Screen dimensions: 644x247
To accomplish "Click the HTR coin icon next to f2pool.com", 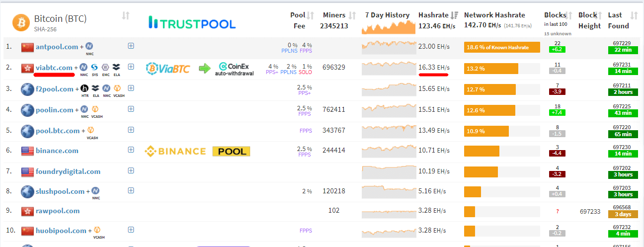I will (x=85, y=89).
